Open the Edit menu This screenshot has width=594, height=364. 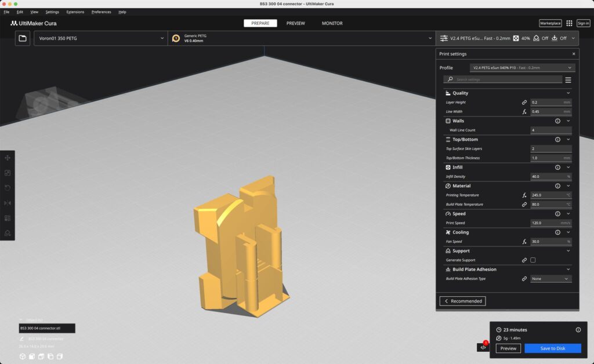pos(20,12)
